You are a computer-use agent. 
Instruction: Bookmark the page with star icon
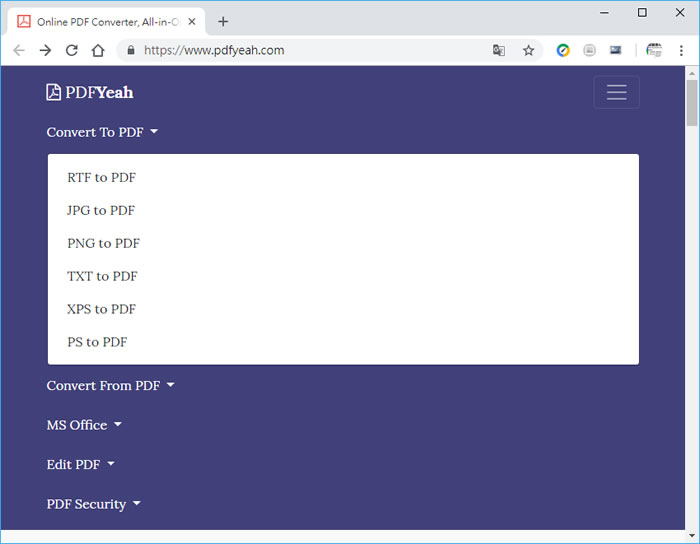pos(529,50)
